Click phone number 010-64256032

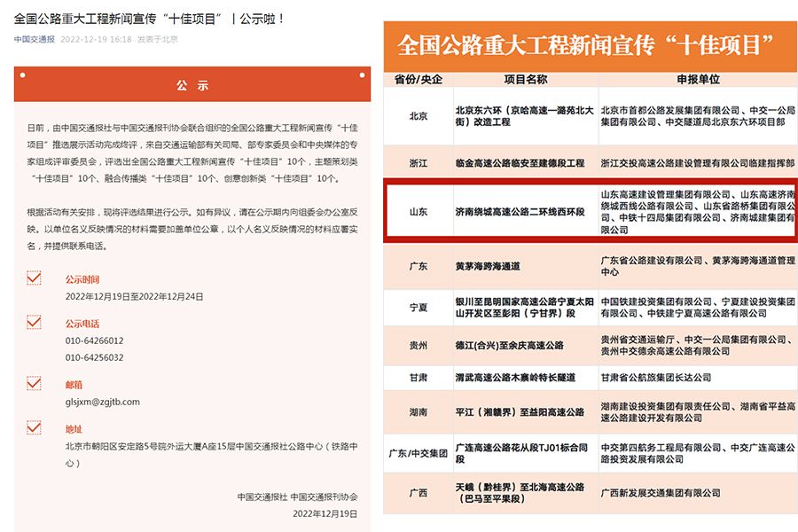[x=94, y=357]
